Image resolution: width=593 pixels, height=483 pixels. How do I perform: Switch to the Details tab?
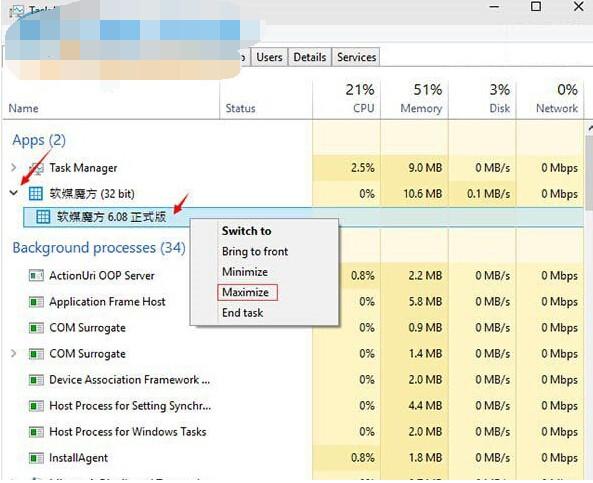(310, 57)
